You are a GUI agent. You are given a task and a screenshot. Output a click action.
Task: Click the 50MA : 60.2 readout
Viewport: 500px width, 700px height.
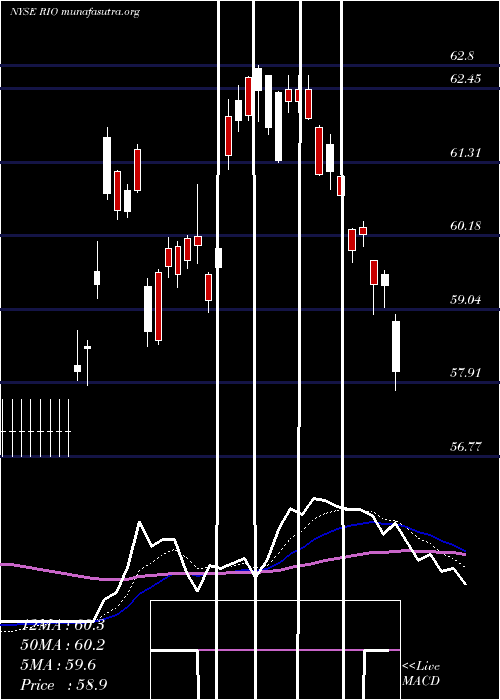click(62, 645)
